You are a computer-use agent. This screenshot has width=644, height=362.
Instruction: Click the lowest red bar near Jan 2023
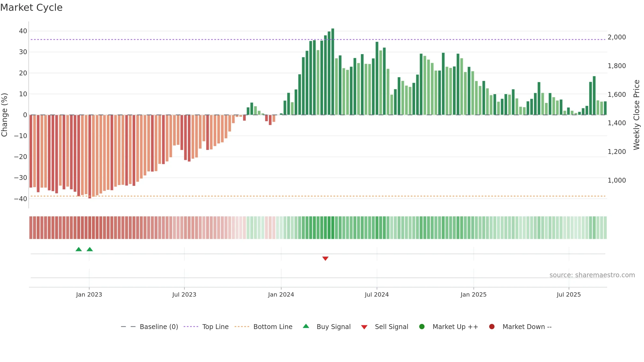pyautogui.click(x=90, y=157)
